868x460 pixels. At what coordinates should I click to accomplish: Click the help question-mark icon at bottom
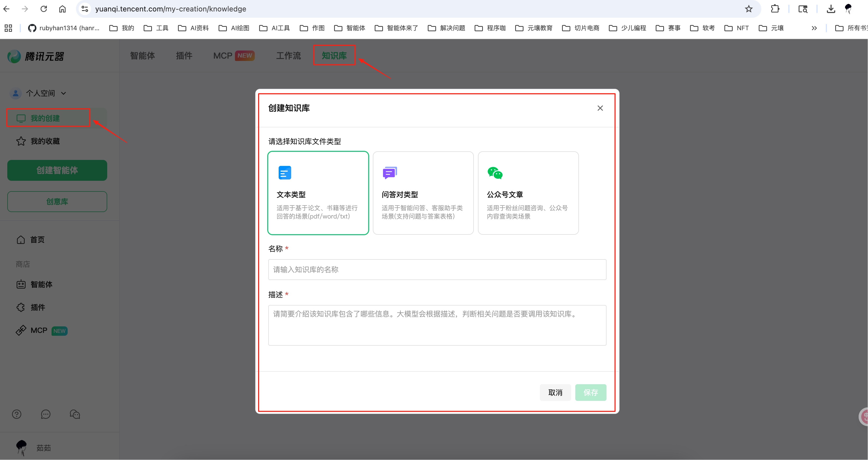16,414
